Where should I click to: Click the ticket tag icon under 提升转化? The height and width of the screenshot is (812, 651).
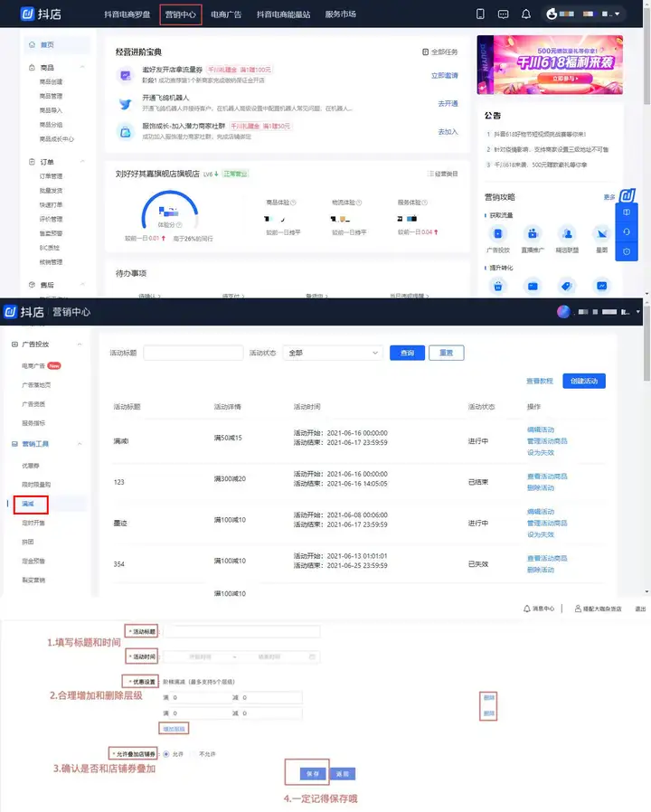point(567,286)
